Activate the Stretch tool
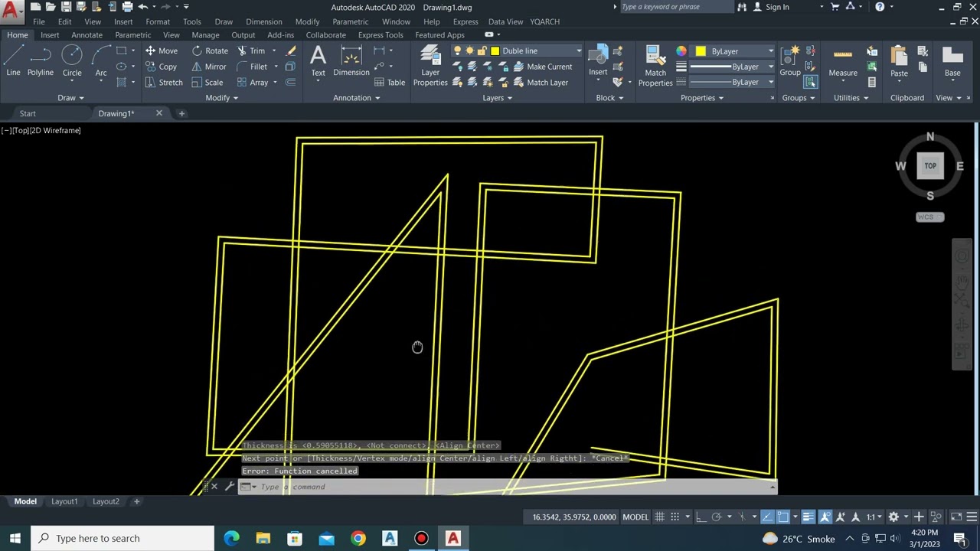 pos(164,83)
